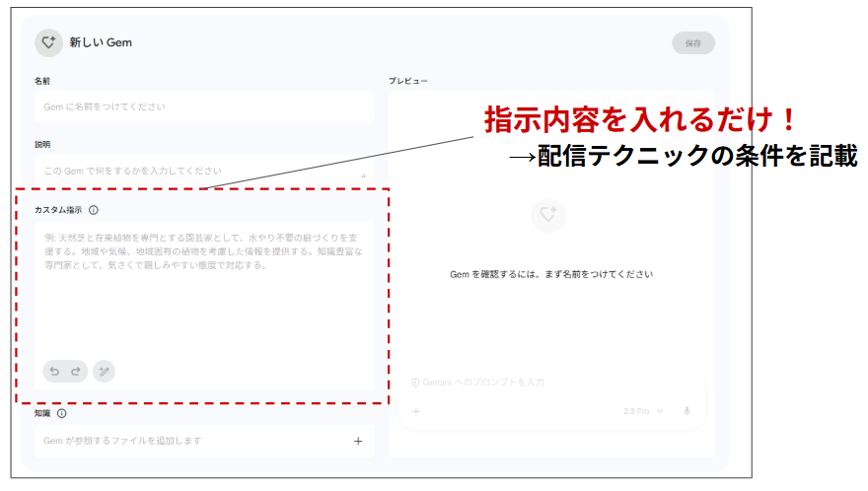868x491 pixels.
Task: Focus the カスタム指示 instructions text area
Action: (x=205, y=306)
